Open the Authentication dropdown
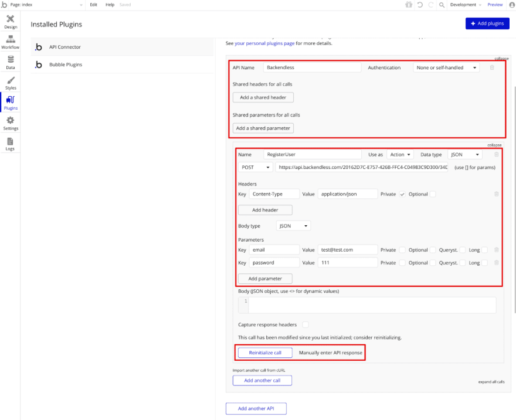Viewport: 516px width, 420px height. [x=446, y=67]
